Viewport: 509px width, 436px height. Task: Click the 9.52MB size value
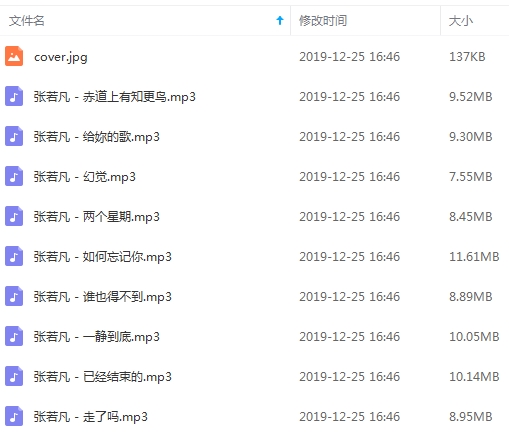click(471, 97)
